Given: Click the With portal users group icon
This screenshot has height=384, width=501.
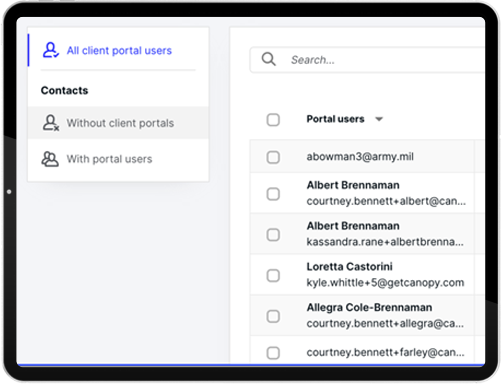Looking at the screenshot, I should pyautogui.click(x=50, y=159).
